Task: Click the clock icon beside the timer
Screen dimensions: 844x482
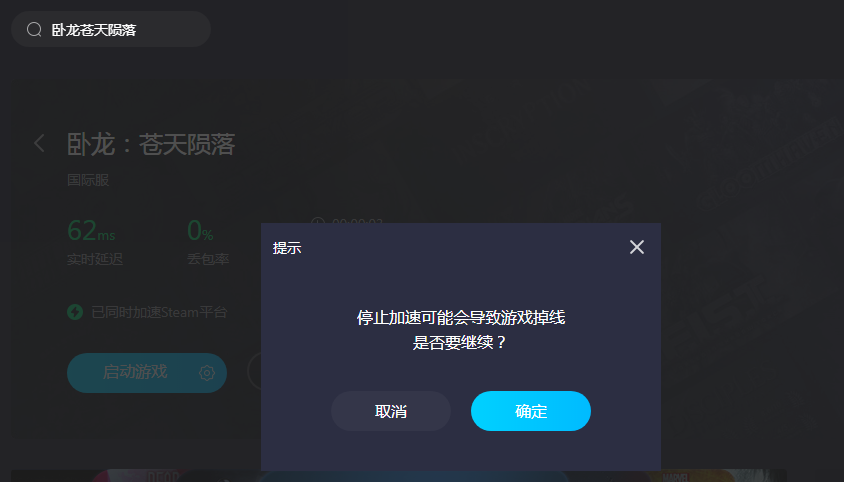Action: tap(318, 221)
